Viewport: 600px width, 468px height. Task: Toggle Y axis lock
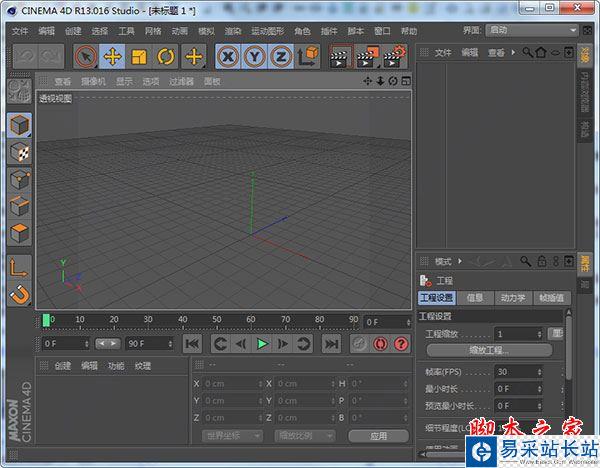(x=255, y=57)
